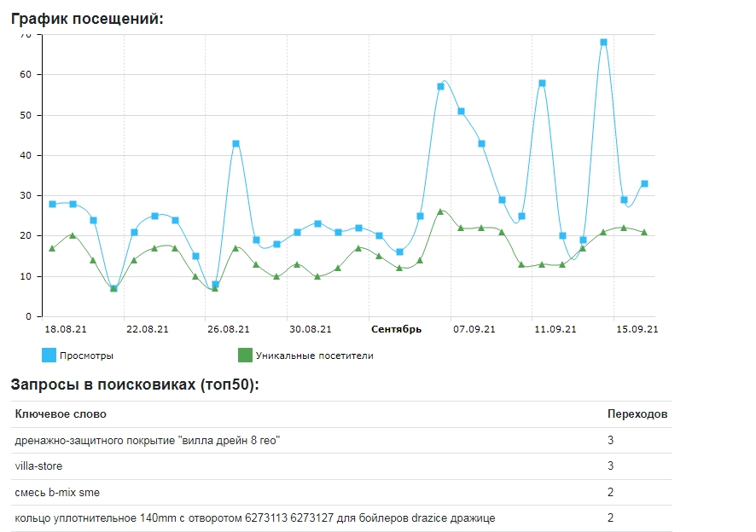Click the green Уникальные посетители legend swatch
This screenshot has width=756, height=532.
(245, 355)
